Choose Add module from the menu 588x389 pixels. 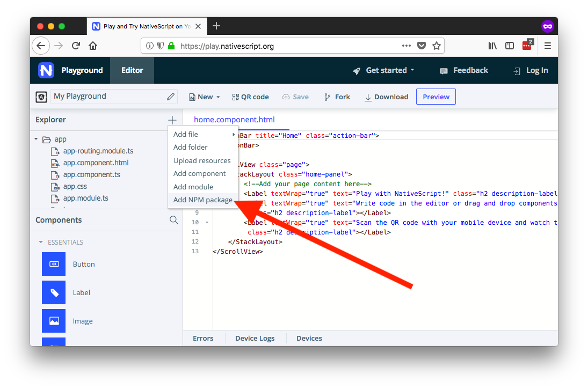[x=203, y=187]
